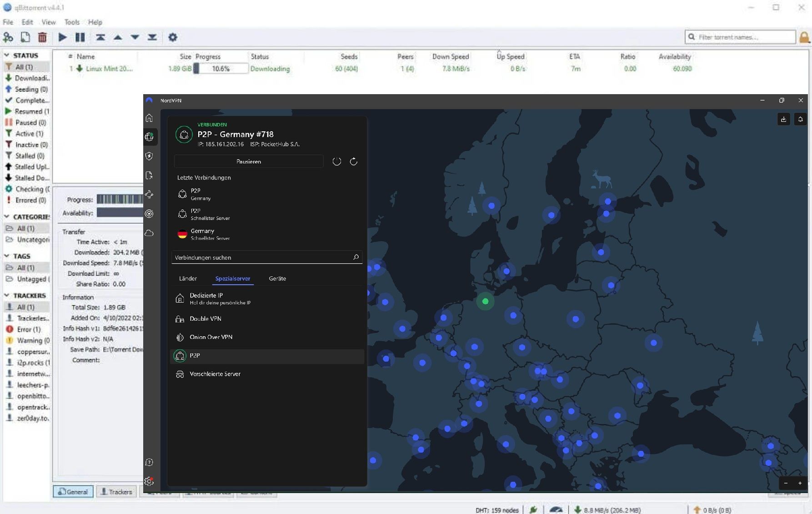The width and height of the screenshot is (812, 514).
Task: Open NordVPN file share sidebar icon
Action: click(x=149, y=176)
